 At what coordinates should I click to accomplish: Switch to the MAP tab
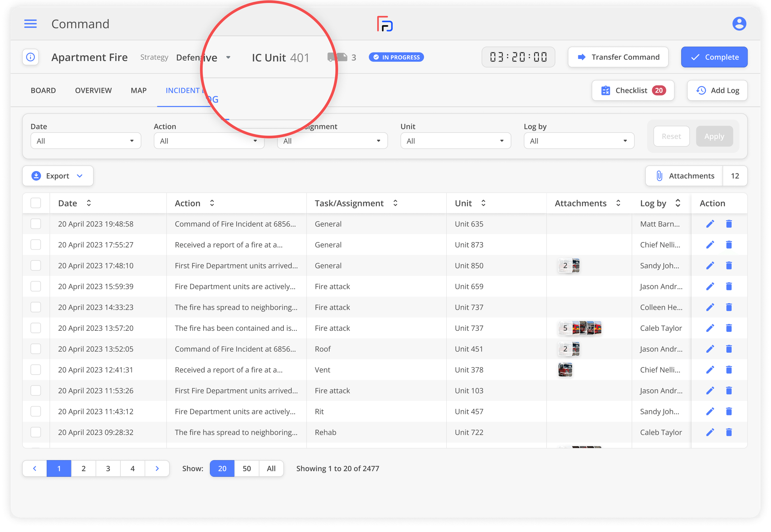pyautogui.click(x=138, y=90)
